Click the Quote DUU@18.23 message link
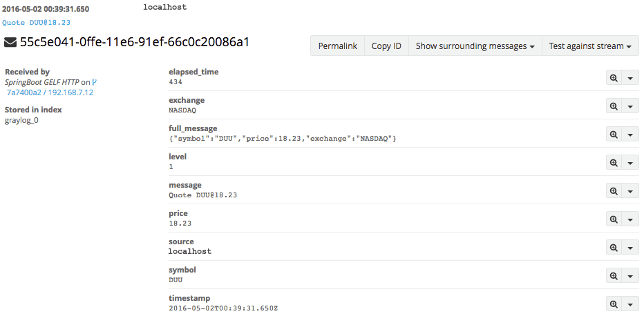The height and width of the screenshot is (316, 644). pos(36,23)
